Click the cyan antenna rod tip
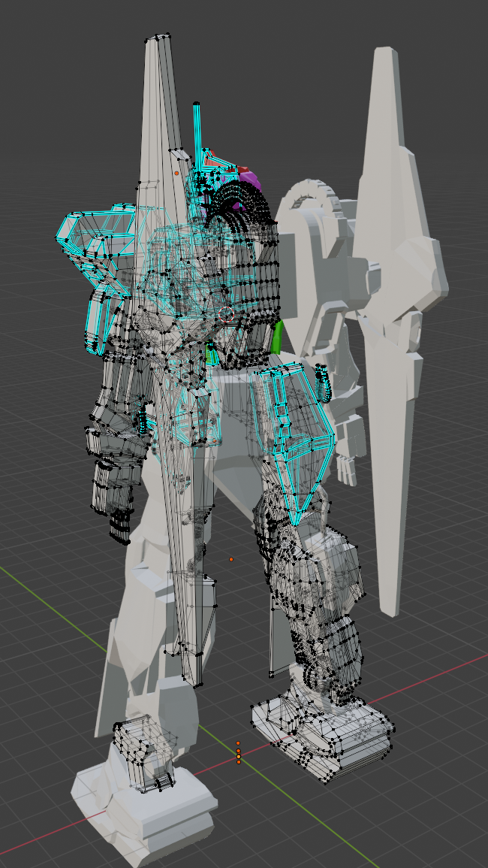The width and height of the screenshot is (488, 868). pyautogui.click(x=197, y=105)
